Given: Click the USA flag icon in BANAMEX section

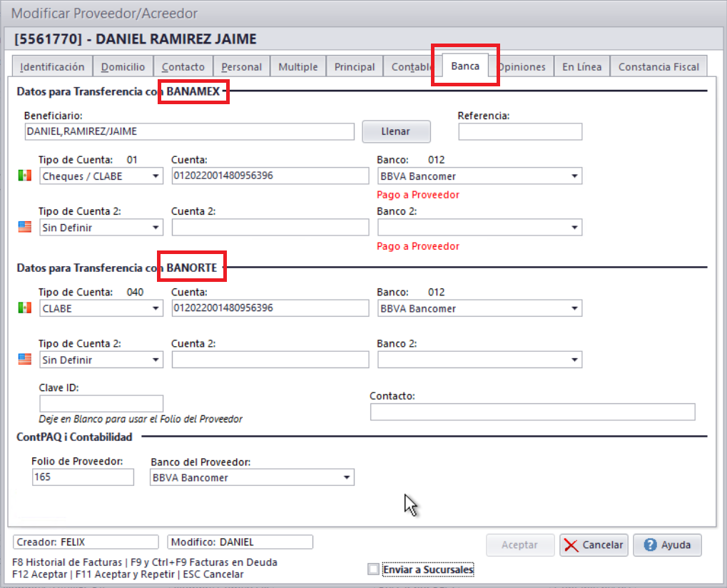Looking at the screenshot, I should tap(25, 227).
